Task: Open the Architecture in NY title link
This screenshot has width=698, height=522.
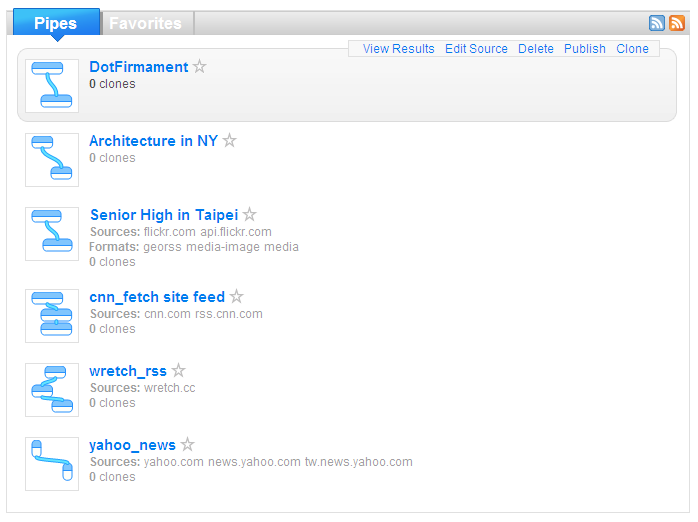Action: [x=154, y=141]
